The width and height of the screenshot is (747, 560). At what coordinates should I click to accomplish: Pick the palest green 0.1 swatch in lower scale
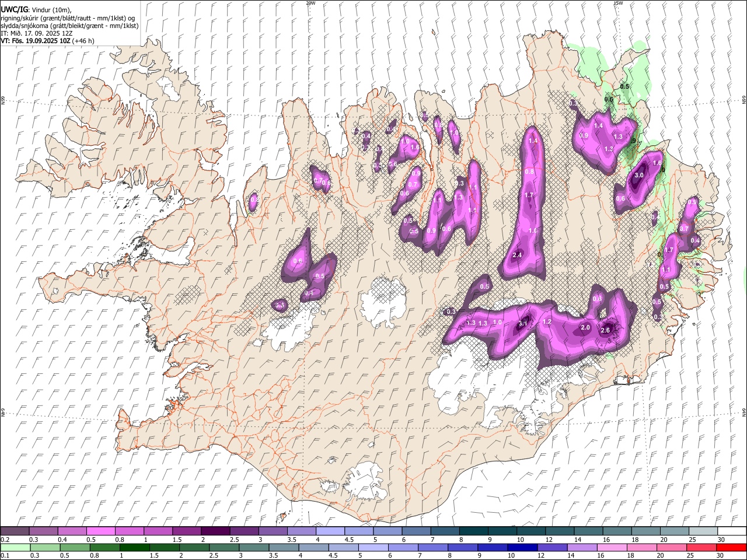click(15, 547)
